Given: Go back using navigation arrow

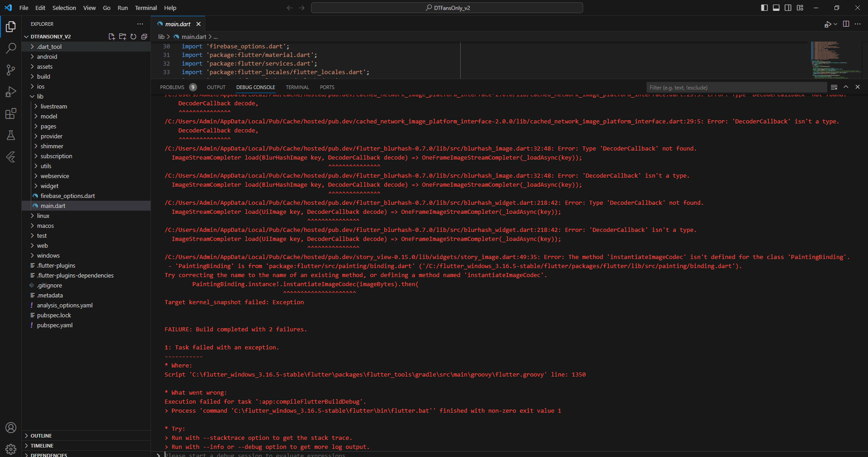Looking at the screenshot, I should 290,8.
